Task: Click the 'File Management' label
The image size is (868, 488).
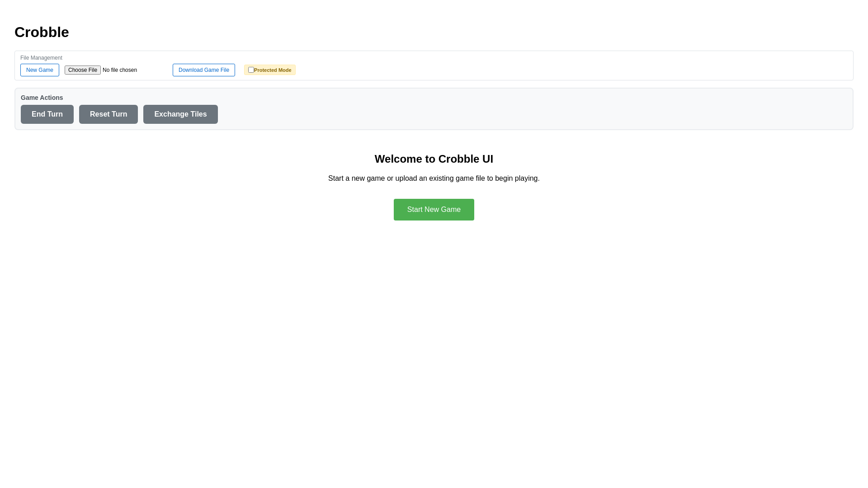Action: pos(41,58)
